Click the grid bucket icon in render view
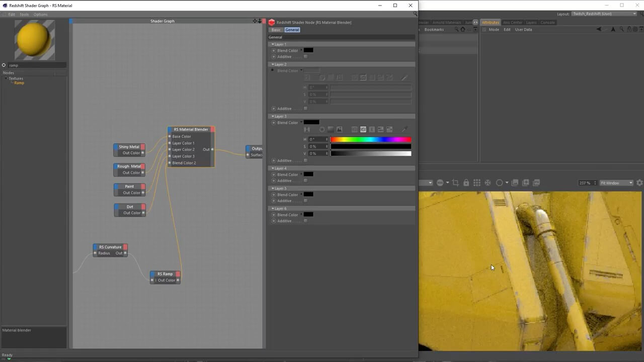 (477, 183)
